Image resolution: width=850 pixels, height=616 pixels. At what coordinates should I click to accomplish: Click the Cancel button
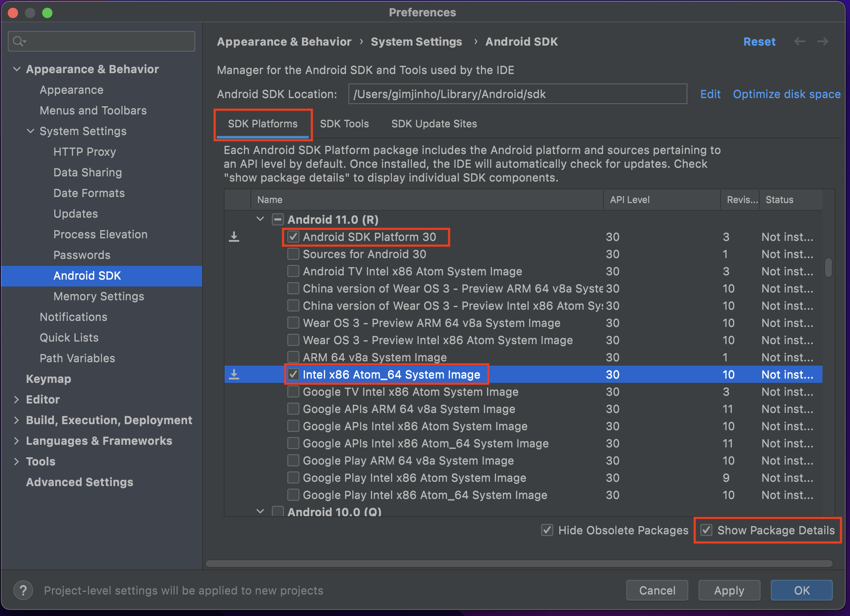click(657, 590)
